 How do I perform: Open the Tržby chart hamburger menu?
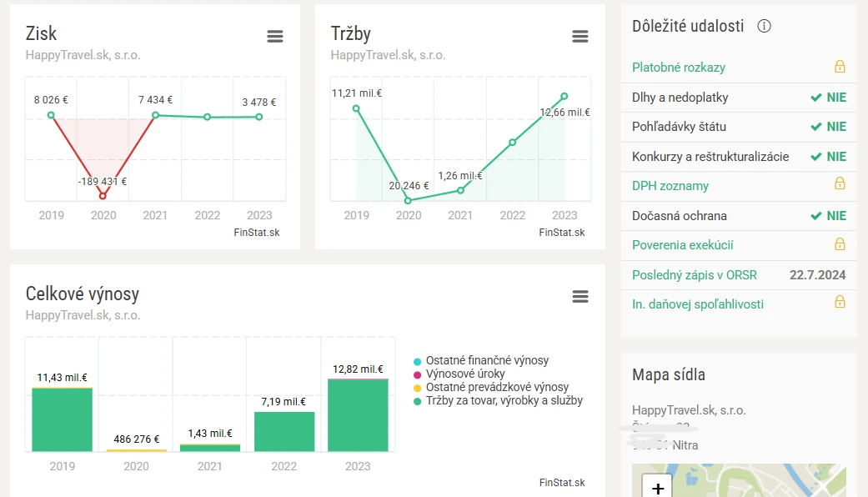580,37
